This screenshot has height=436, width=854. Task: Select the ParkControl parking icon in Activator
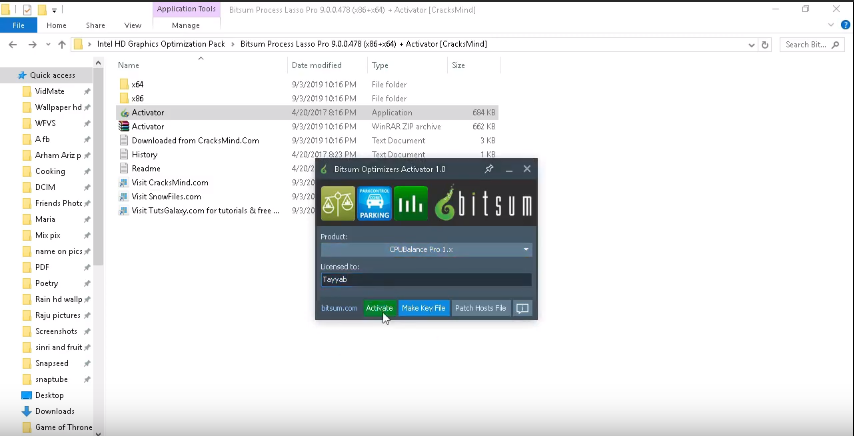pos(374,204)
